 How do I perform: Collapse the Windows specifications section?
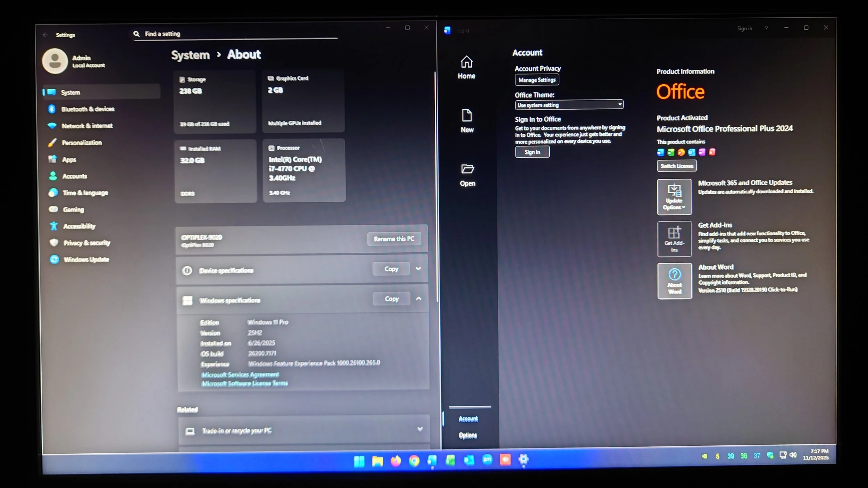418,298
